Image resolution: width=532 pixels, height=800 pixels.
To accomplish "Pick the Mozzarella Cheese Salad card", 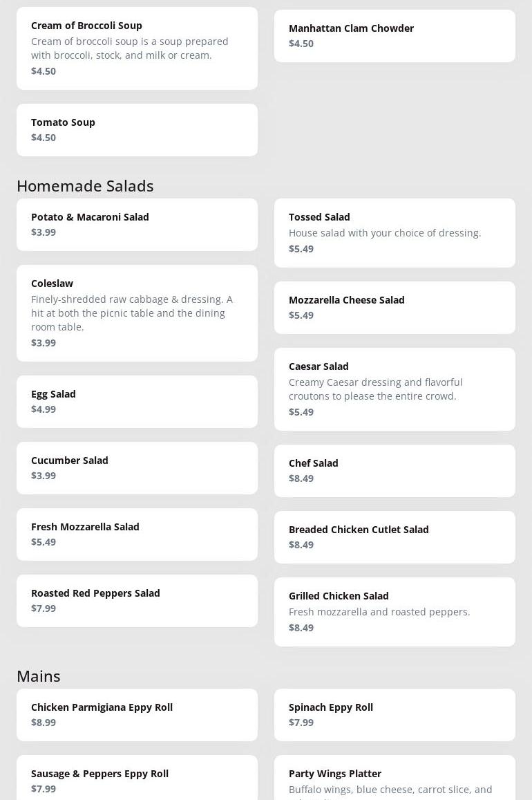I will (x=395, y=308).
